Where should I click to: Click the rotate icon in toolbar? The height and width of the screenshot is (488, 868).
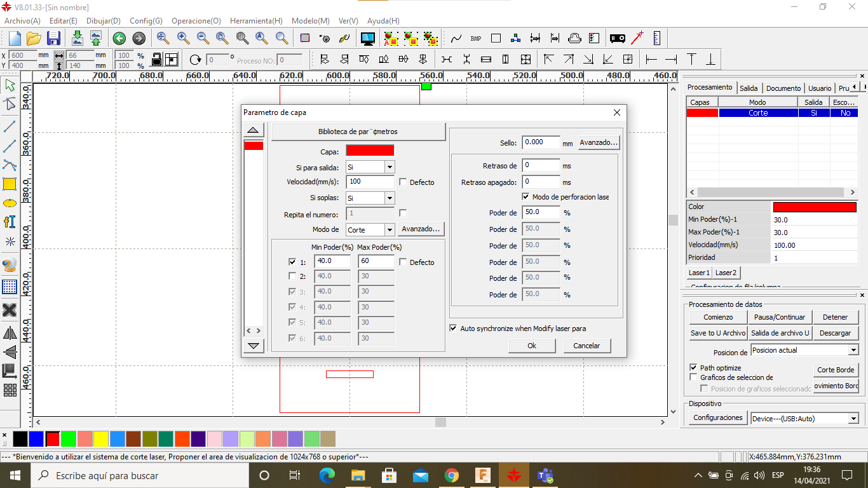(x=195, y=60)
